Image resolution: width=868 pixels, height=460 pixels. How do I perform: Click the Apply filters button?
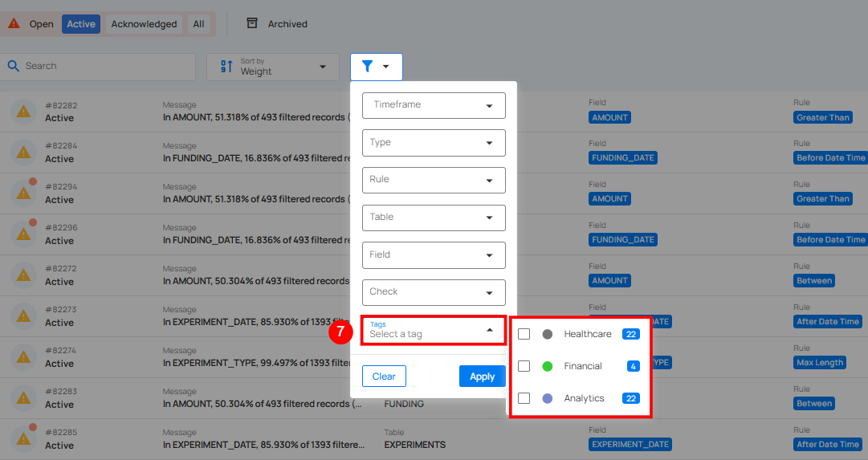coord(482,377)
